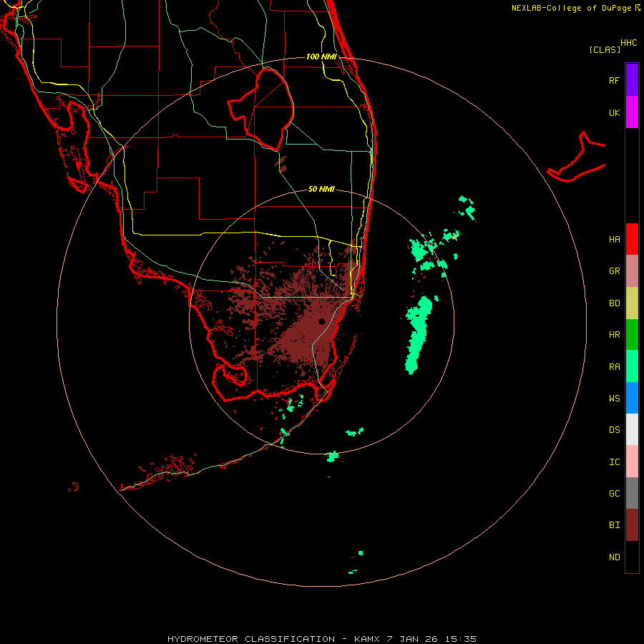Click the HR green legend swatch

[x=632, y=335]
